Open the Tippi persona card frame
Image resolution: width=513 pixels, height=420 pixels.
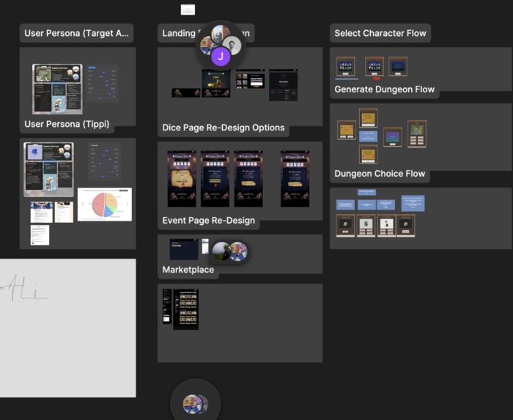click(48, 169)
